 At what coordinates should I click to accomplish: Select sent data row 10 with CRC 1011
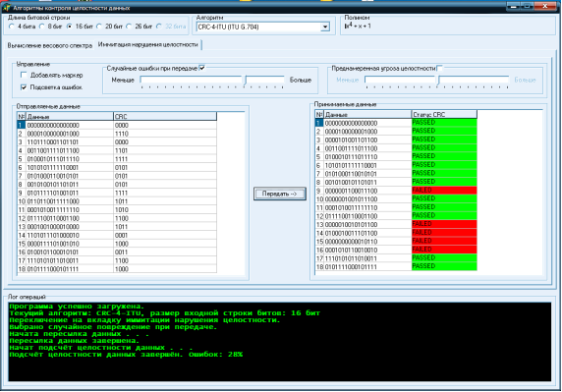pos(117,201)
